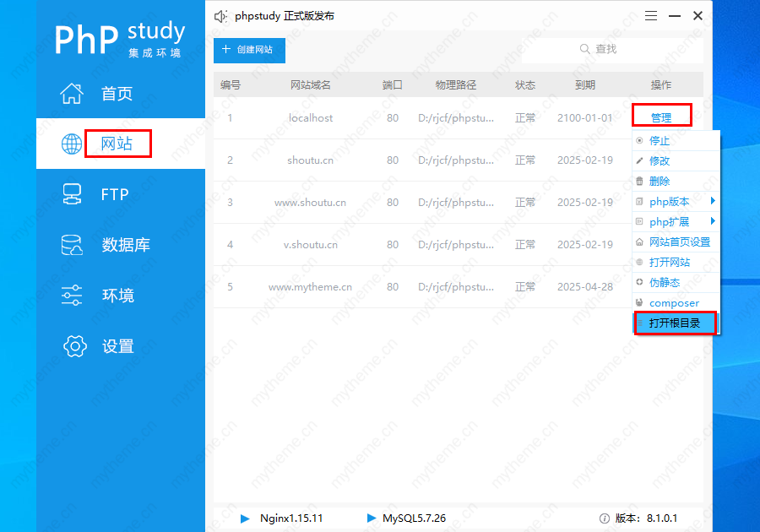This screenshot has width=760, height=532.
Task: Open the FTP server icon
Action: (72, 194)
